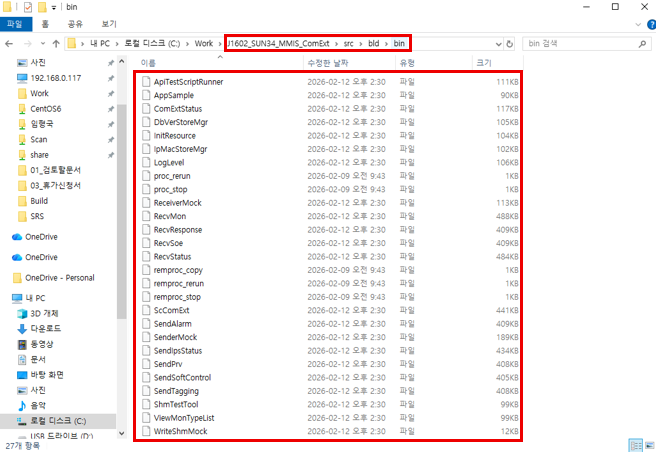Switch to details view layout icon

[633, 443]
